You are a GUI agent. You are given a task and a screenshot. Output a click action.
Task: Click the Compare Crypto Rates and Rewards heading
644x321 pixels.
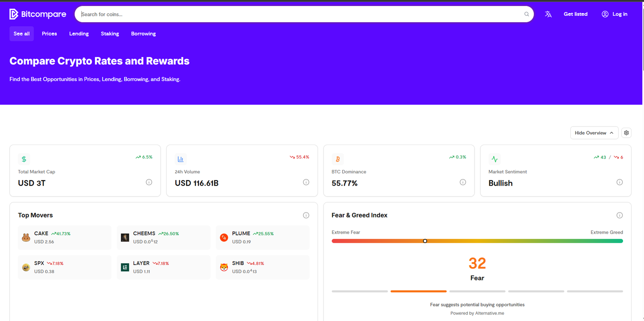99,61
